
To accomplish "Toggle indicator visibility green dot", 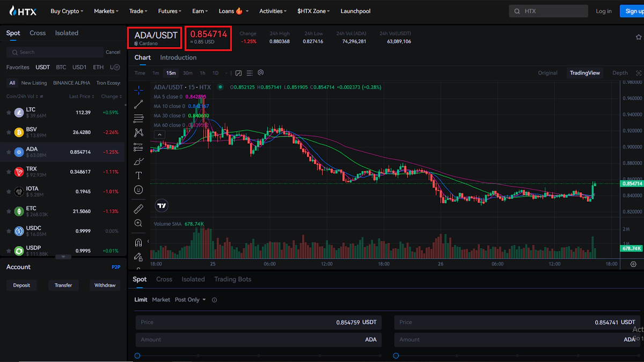I will [220, 87].
